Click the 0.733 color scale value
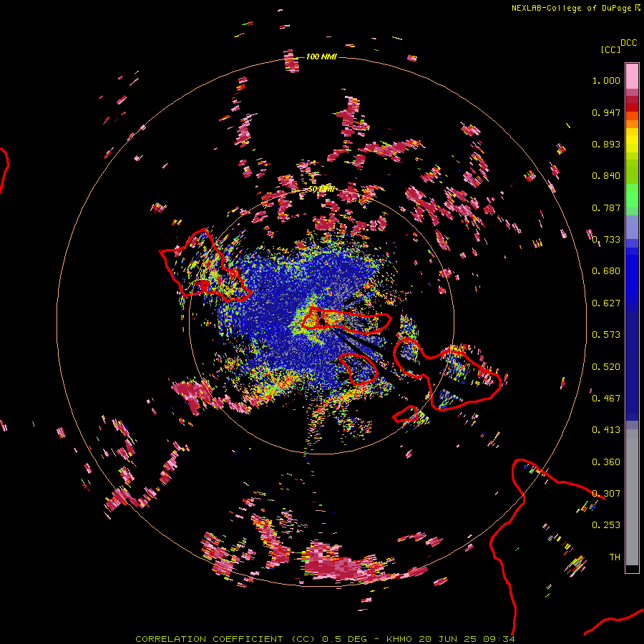Screen dimensions: 644x644 (x=606, y=240)
